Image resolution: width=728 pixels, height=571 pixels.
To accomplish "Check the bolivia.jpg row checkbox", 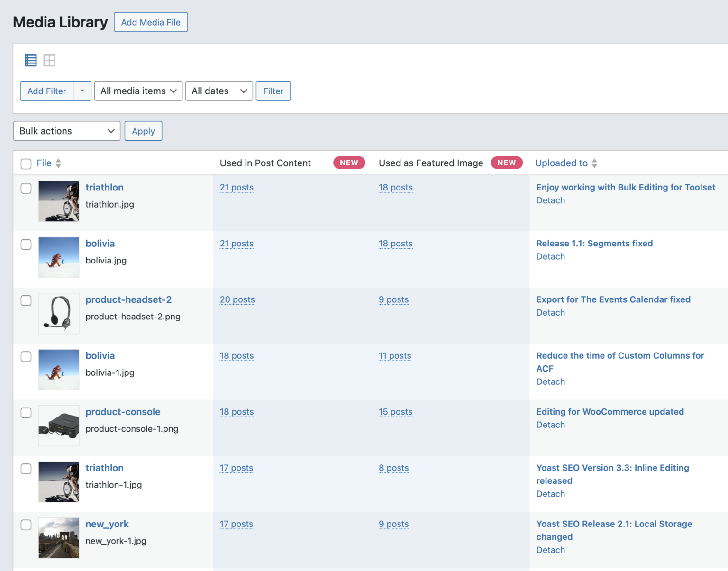I will point(26,245).
